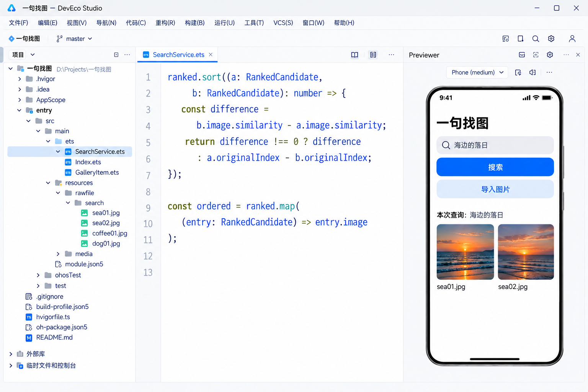This screenshot has width=588, height=392.
Task: Click the 导入图片 button in preview
Action: click(495, 189)
